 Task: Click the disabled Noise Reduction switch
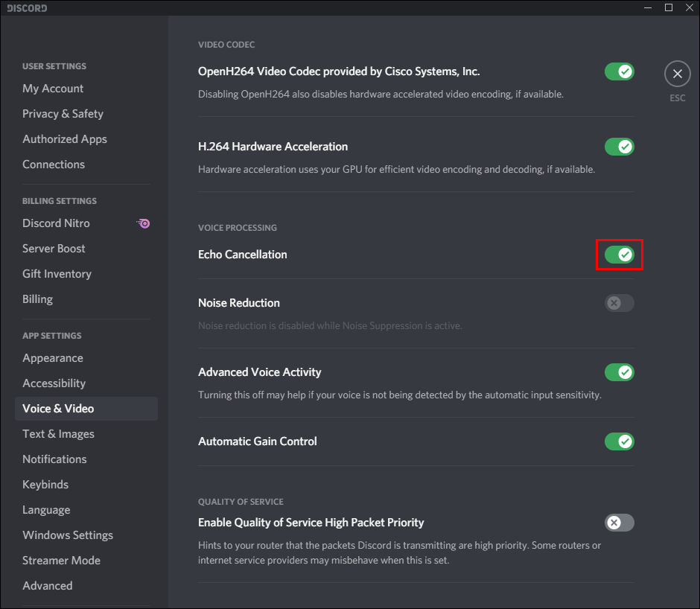click(x=619, y=303)
